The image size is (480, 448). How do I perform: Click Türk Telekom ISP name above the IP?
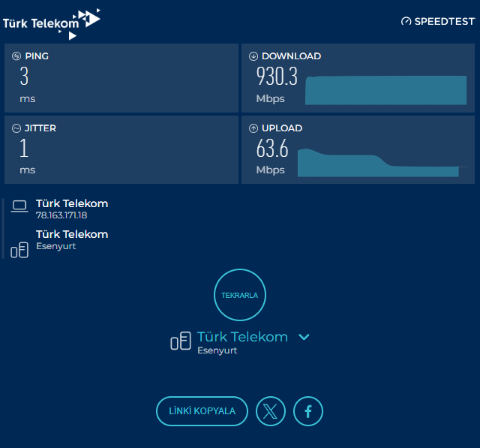(72, 203)
